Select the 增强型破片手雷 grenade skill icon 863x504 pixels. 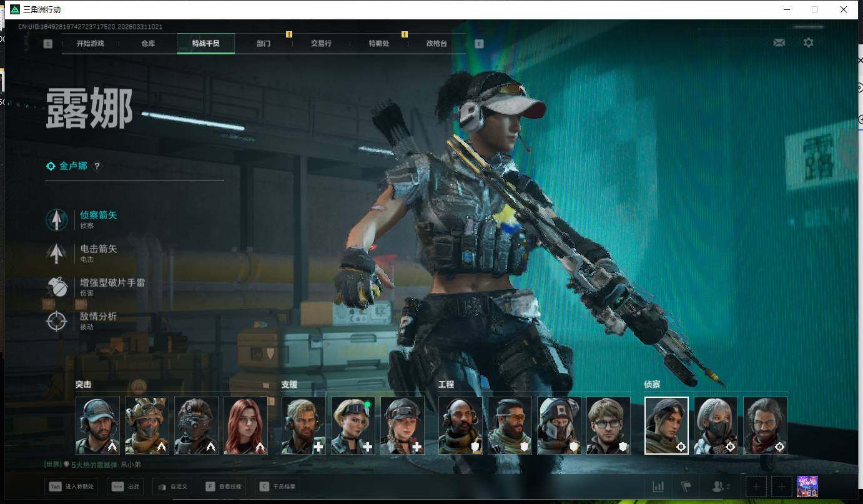tap(57, 287)
